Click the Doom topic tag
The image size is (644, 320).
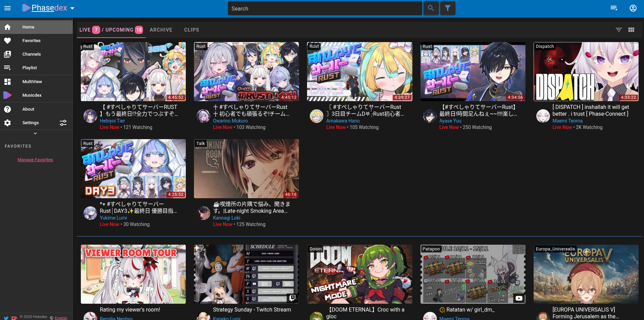point(316,249)
